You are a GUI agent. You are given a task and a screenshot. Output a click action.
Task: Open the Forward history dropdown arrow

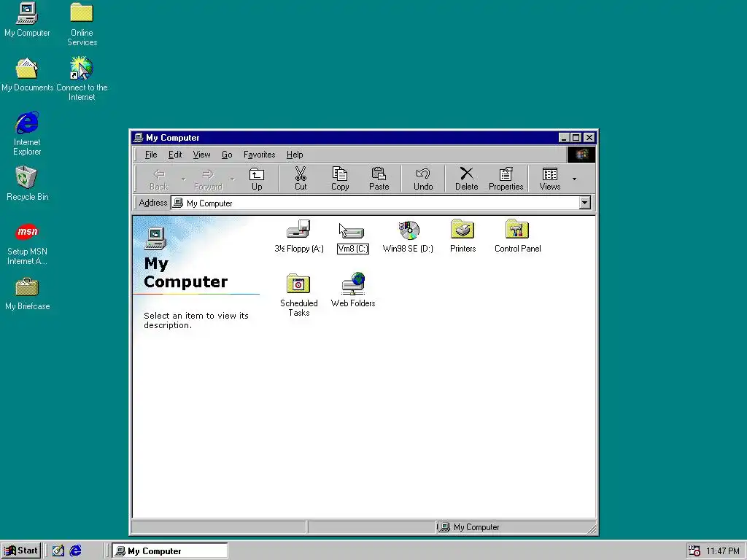pos(233,179)
